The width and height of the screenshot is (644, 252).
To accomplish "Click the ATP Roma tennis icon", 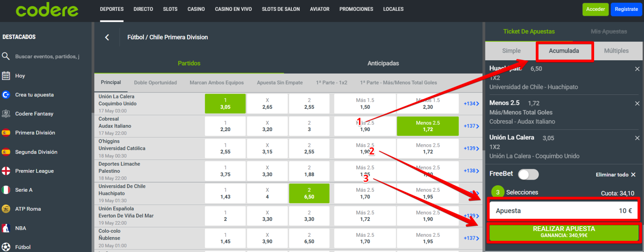I will [x=6, y=209].
